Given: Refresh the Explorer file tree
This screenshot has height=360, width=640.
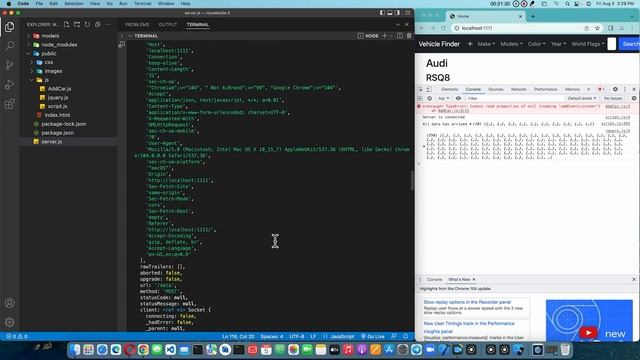Looking at the screenshot, I should click(x=87, y=24).
